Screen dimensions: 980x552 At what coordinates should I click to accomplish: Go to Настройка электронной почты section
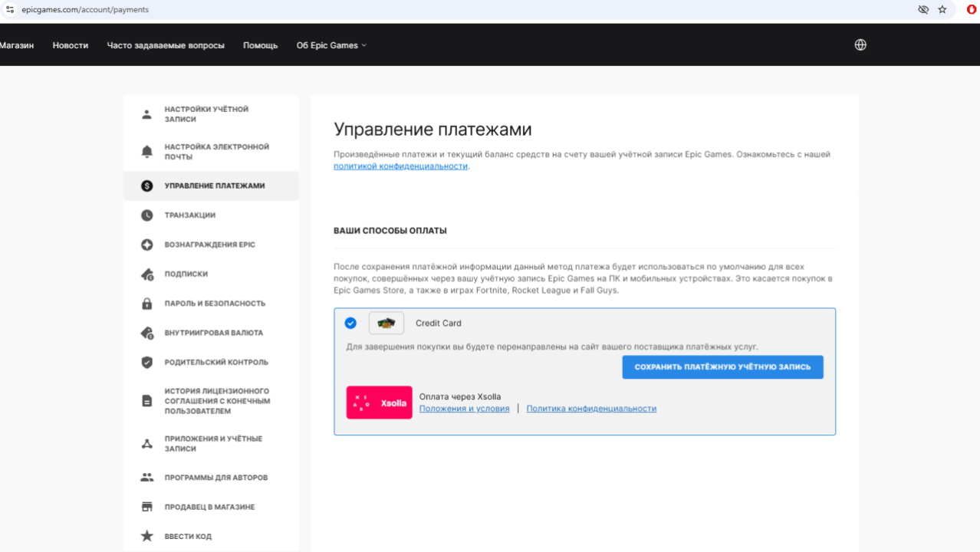pyautogui.click(x=211, y=152)
